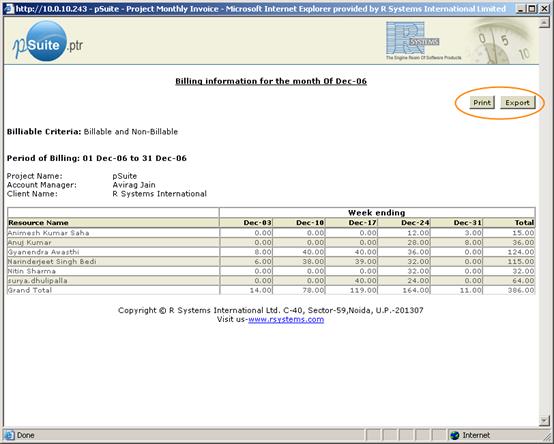Click the IE page icon in title bar
Screen dimensions: 554x444
click(x=9, y=8)
